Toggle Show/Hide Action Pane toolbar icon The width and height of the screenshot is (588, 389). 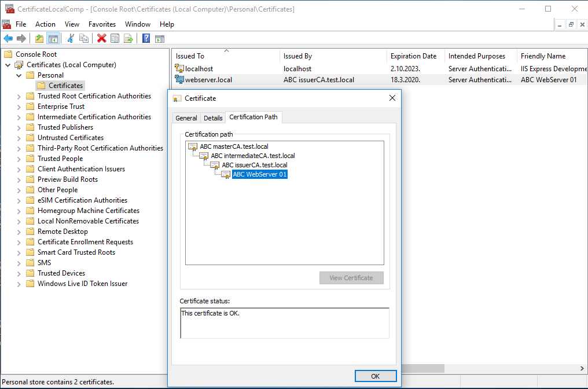[x=160, y=38]
